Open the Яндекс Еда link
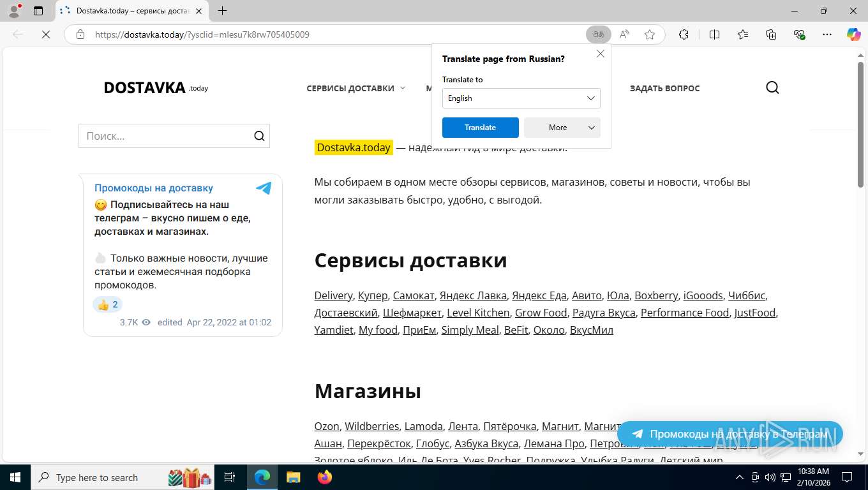This screenshot has height=490, width=868. tap(539, 295)
